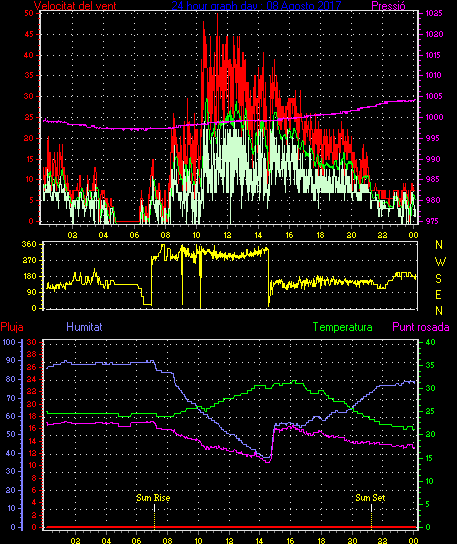Click the 50 humidity axis value
The height and width of the screenshot is (544, 457).
pos(11,434)
